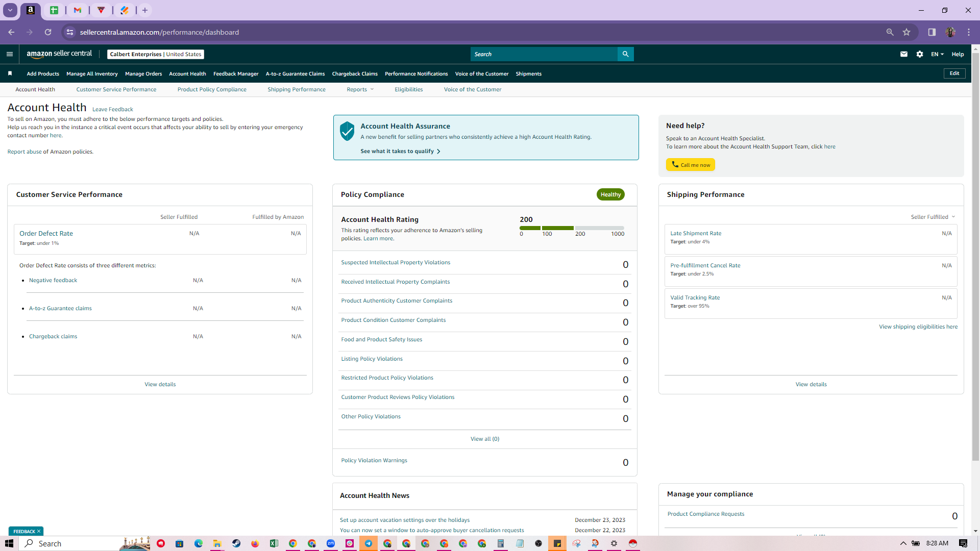
Task: Open Performance Notifications menu item
Action: point(416,74)
